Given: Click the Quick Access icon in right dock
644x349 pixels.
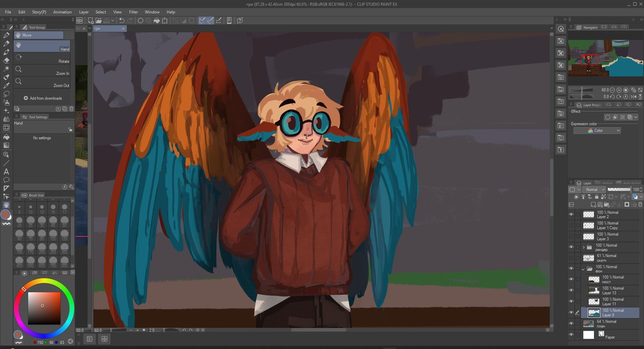Looking at the screenshot, I should 561,29.
